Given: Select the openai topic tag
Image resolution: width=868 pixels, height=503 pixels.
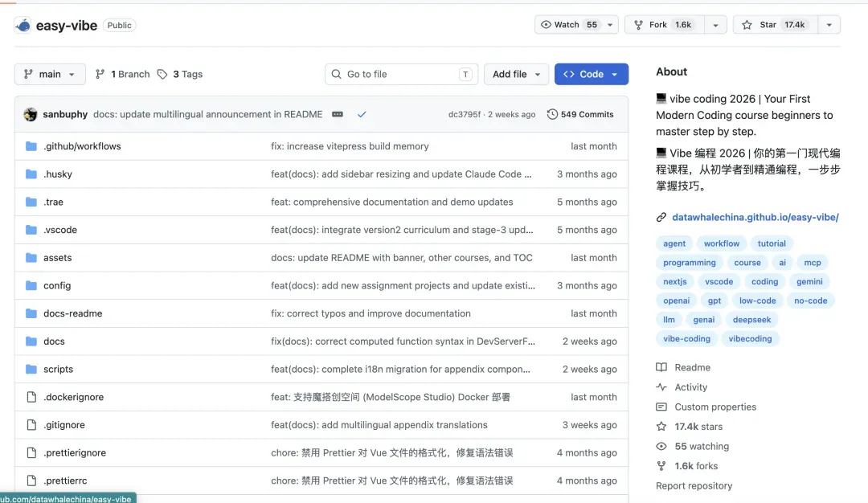Looking at the screenshot, I should pyautogui.click(x=677, y=301).
